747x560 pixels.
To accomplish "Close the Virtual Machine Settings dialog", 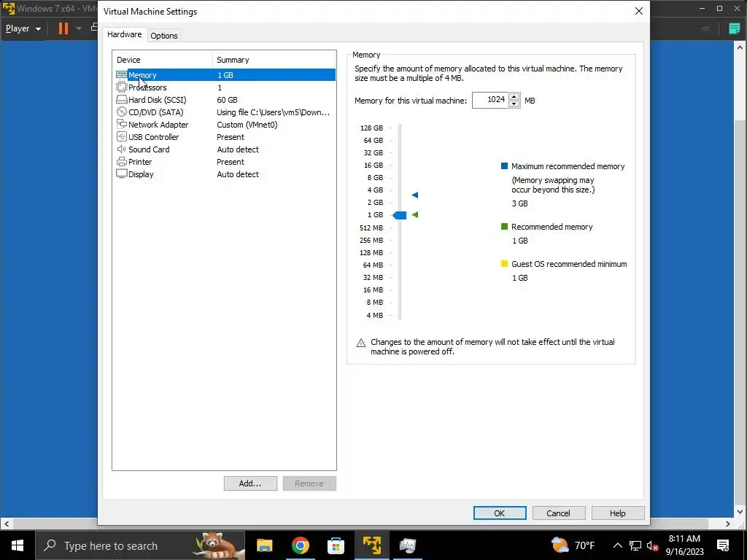I will 639,11.
